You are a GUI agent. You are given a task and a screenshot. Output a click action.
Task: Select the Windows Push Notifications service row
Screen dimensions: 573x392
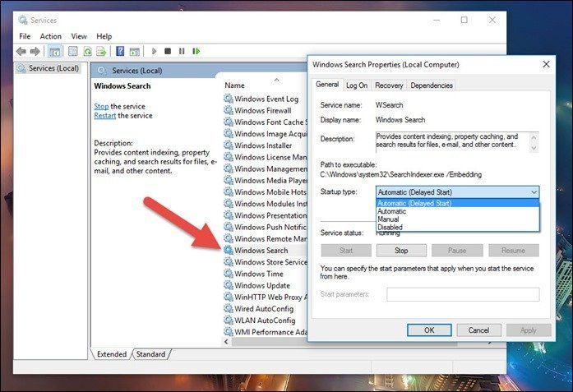tap(266, 227)
